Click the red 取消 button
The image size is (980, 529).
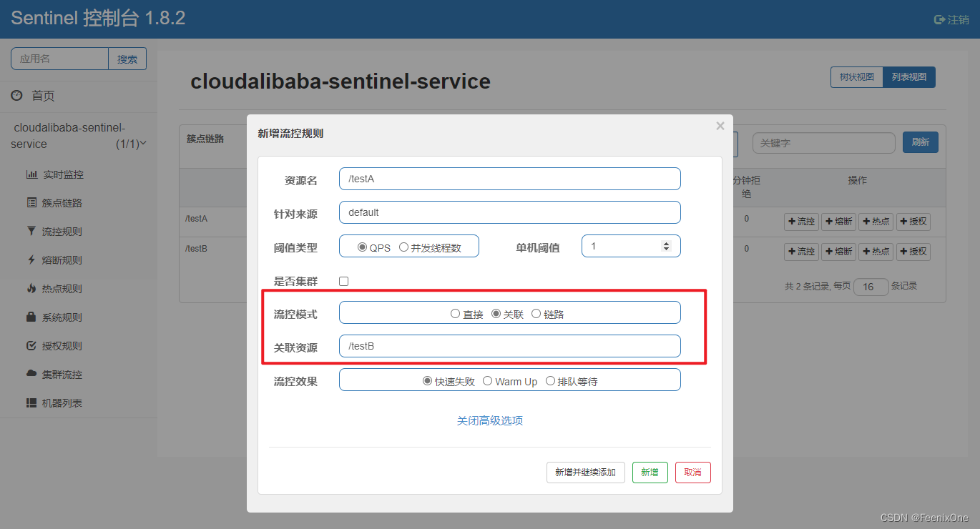[x=693, y=473]
